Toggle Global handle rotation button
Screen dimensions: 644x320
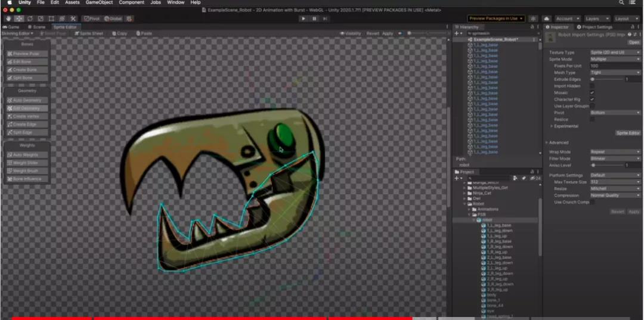pyautogui.click(x=113, y=18)
